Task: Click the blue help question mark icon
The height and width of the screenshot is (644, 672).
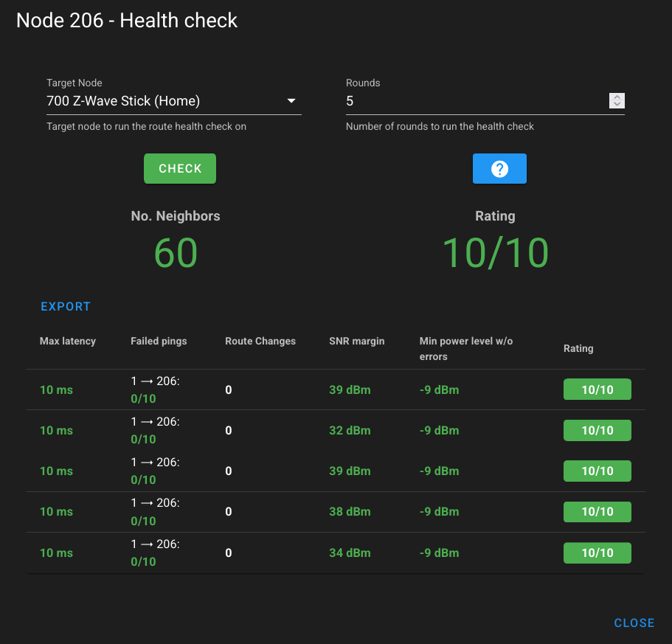Action: (499, 168)
